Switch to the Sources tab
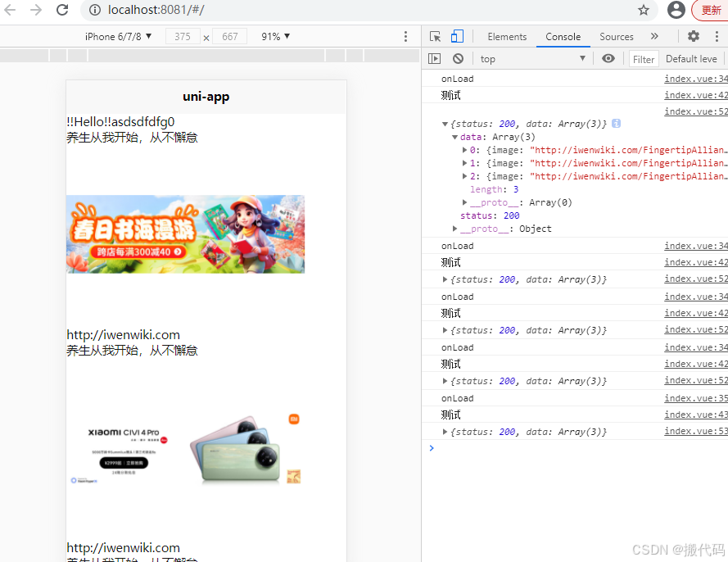728x562 pixels. point(616,37)
